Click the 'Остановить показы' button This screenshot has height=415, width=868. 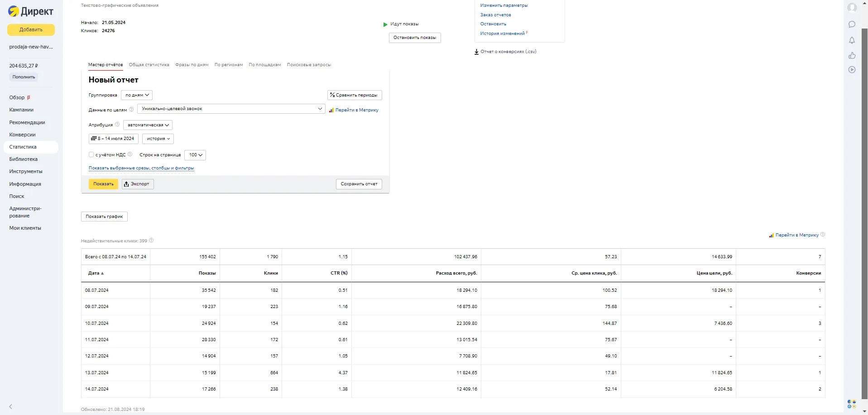pos(414,38)
